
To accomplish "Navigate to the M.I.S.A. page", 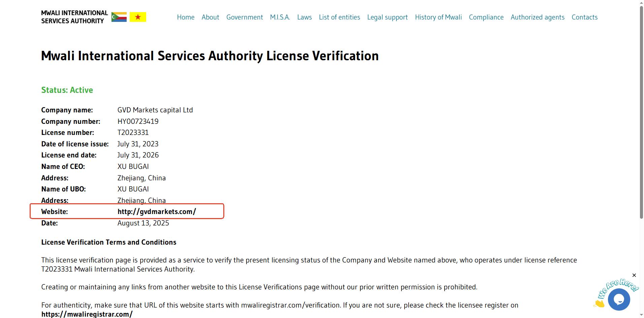I will [x=280, y=17].
